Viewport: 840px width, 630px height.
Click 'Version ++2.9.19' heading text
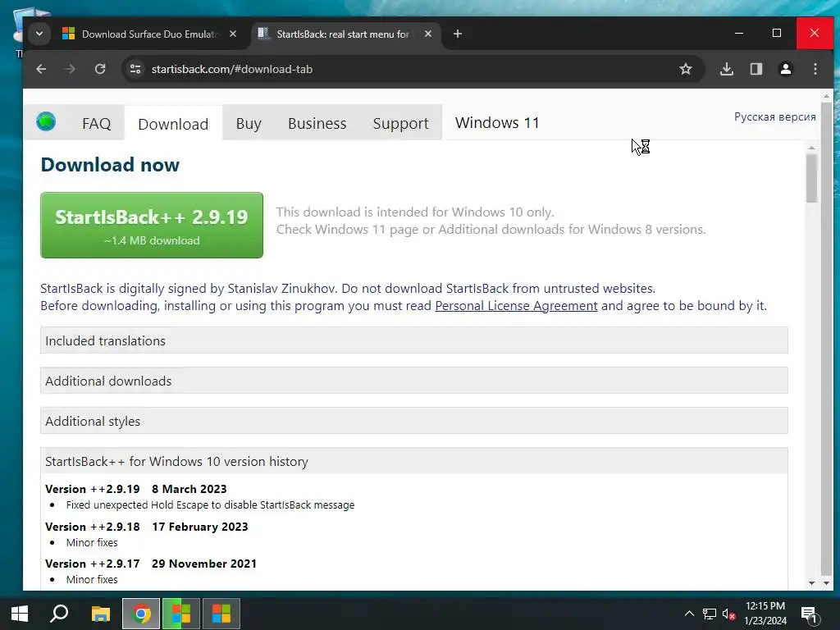(92, 489)
